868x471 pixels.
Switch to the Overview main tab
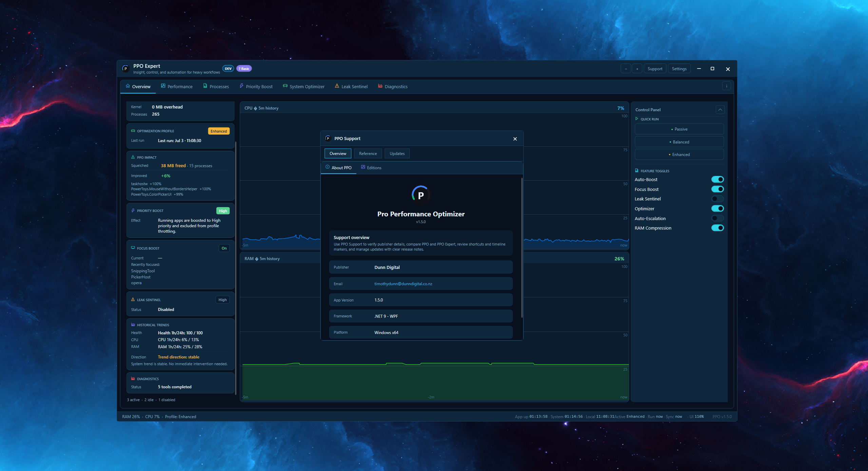[x=138, y=86]
